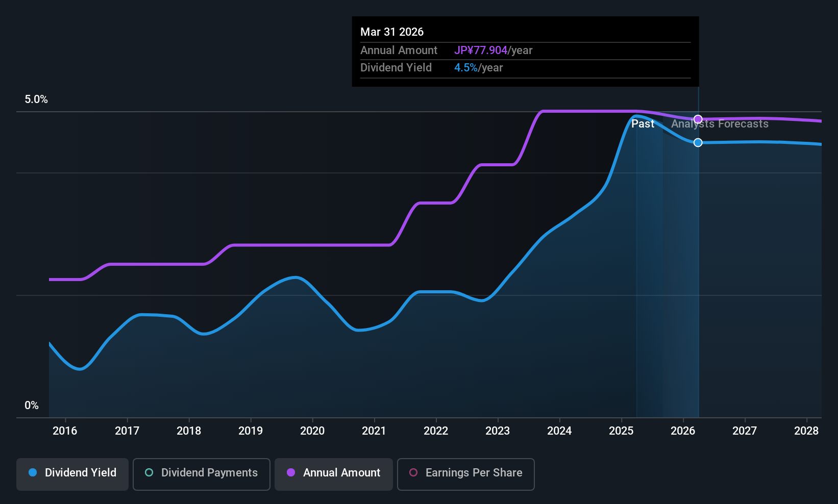Screen dimensions: 838x504
Task: Click the 2018 x-axis label
Action: (x=189, y=431)
